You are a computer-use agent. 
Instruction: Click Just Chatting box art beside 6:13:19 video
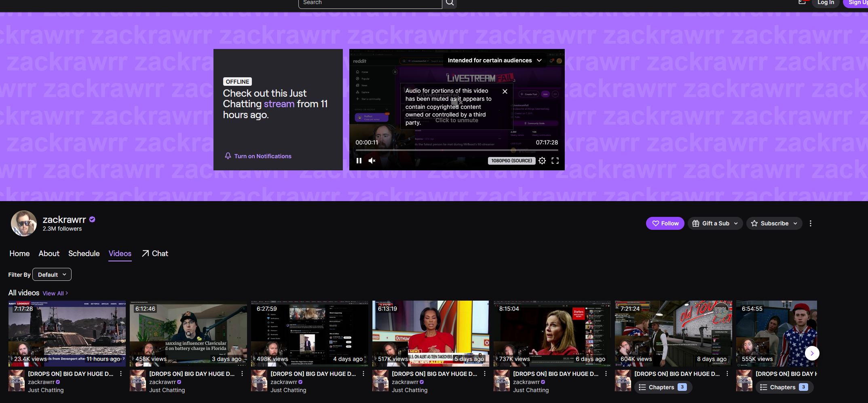[380, 380]
